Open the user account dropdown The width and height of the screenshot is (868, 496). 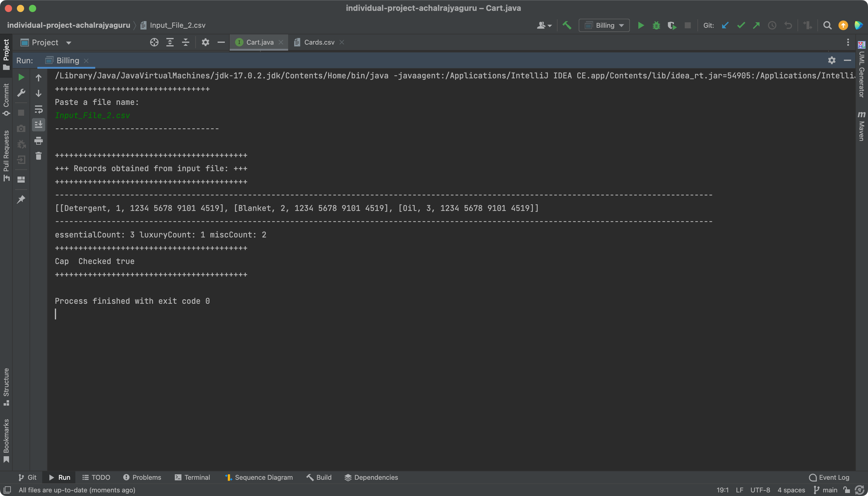(x=544, y=25)
